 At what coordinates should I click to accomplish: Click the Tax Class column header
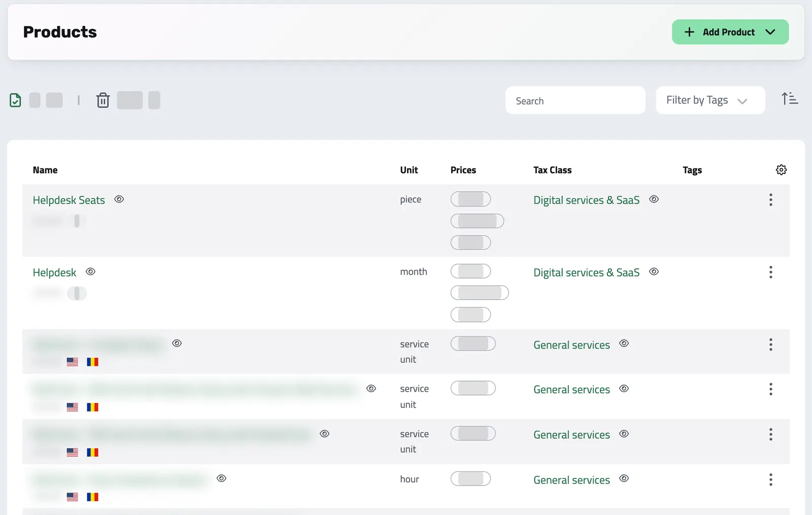(x=552, y=170)
